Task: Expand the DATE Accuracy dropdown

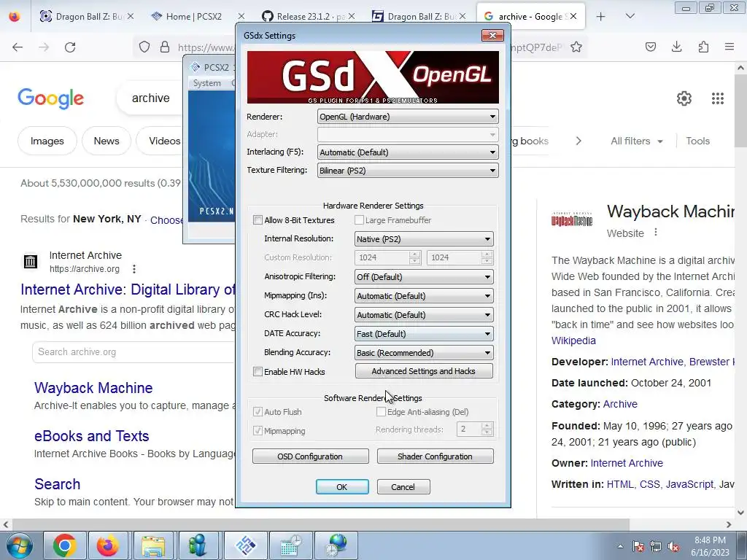Action: click(x=424, y=334)
